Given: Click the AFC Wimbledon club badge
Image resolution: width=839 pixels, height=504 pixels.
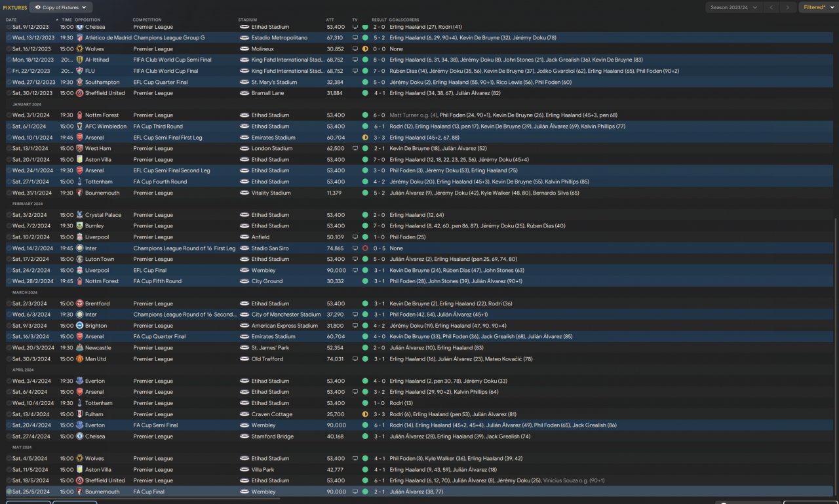Looking at the screenshot, I should click(x=79, y=126).
